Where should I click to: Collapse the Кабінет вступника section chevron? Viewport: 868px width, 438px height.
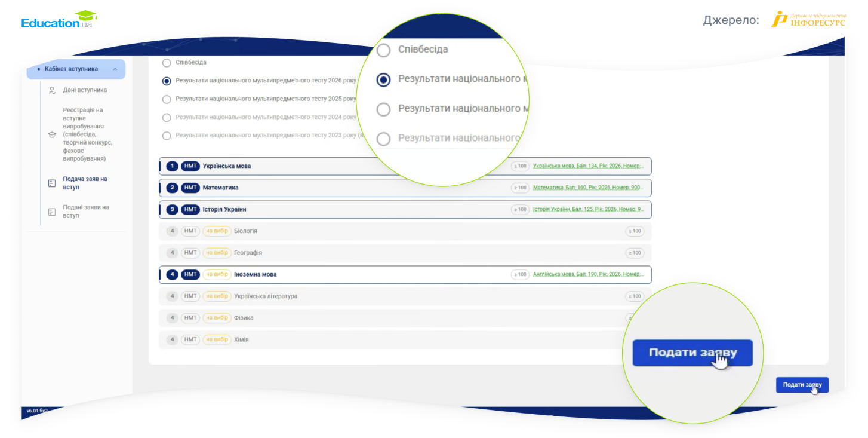[115, 69]
